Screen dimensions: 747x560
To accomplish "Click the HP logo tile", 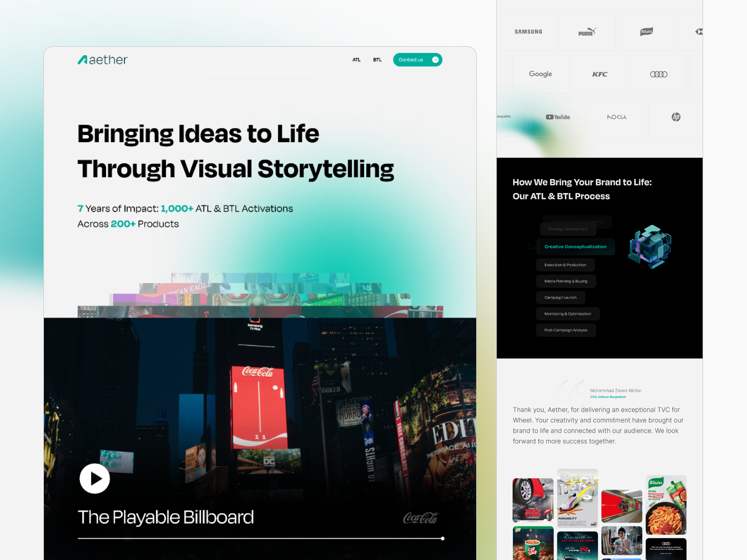I will coord(676,117).
